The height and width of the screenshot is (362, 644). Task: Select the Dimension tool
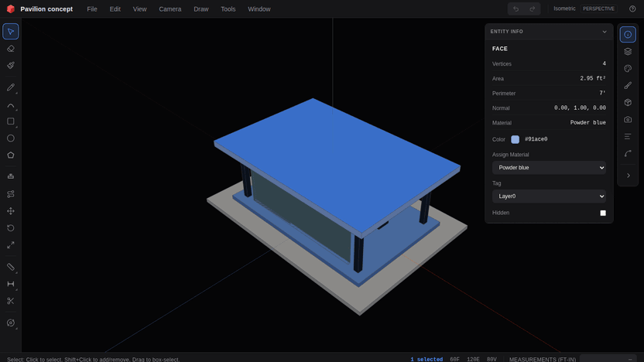[x=11, y=284]
